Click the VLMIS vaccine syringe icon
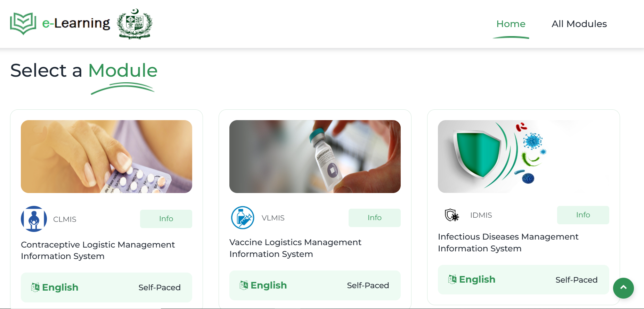Viewport: 644px width, 309px height. (x=243, y=218)
